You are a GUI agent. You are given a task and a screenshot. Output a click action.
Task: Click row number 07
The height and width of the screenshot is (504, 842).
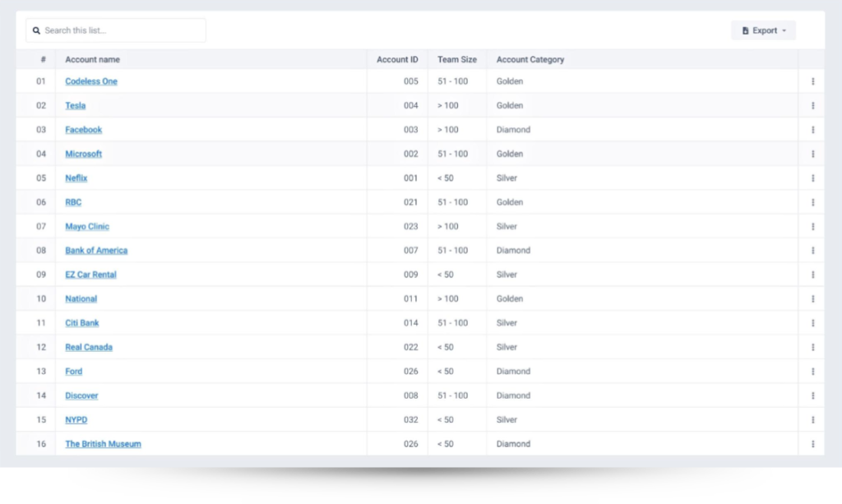(41, 226)
